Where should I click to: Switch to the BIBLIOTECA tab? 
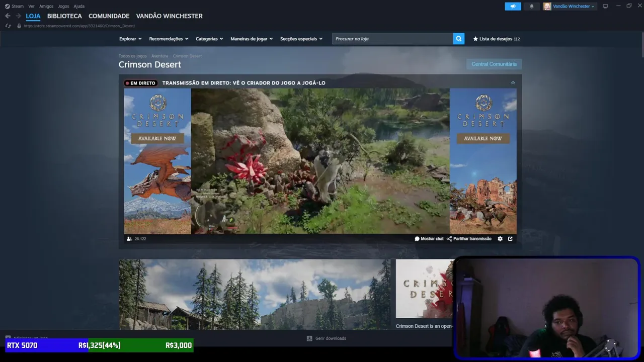pos(64,16)
